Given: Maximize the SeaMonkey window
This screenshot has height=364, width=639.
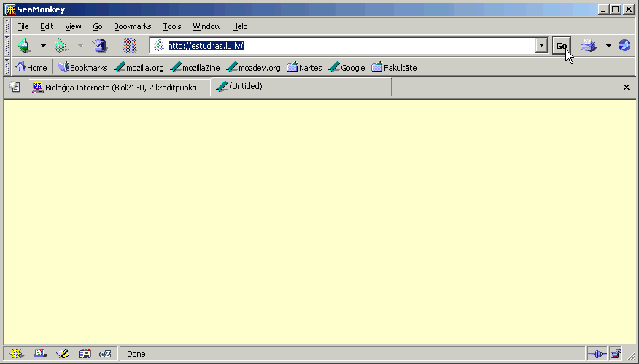Looking at the screenshot, I should 616,9.
